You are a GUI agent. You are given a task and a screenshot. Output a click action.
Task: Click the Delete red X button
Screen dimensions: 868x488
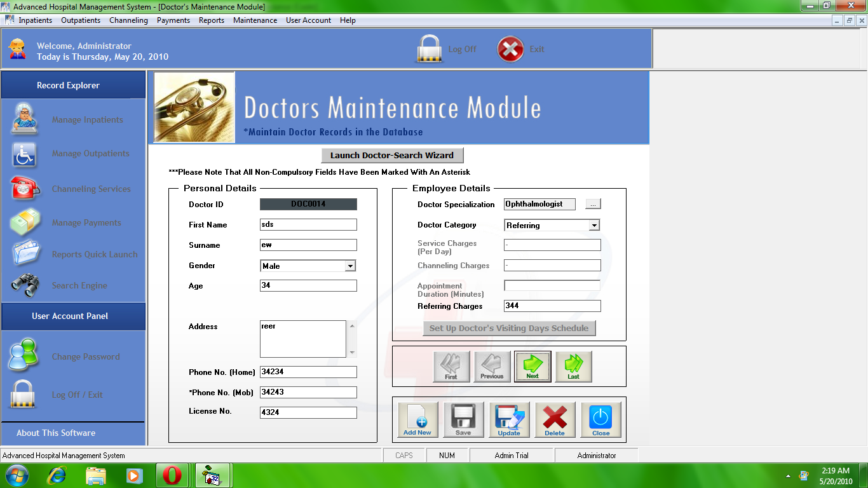(x=555, y=419)
